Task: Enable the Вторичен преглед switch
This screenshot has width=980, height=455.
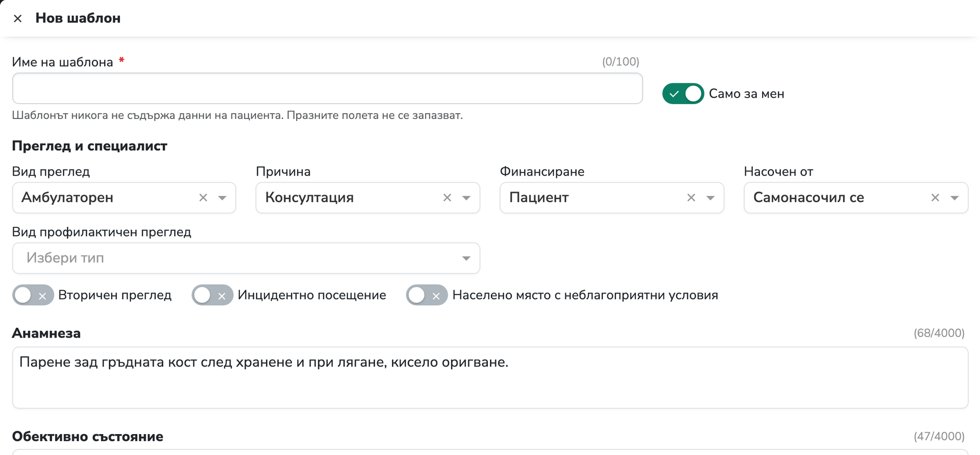Action: tap(33, 295)
